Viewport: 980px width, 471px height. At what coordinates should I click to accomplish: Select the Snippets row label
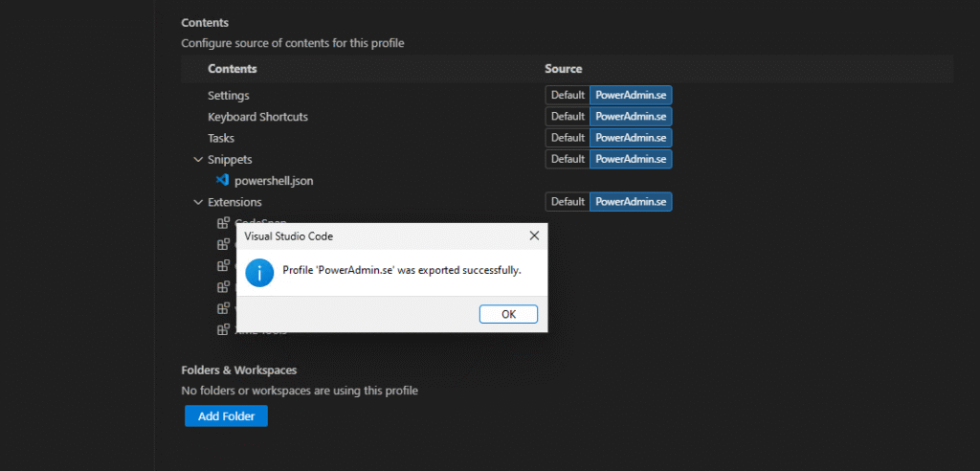click(230, 160)
